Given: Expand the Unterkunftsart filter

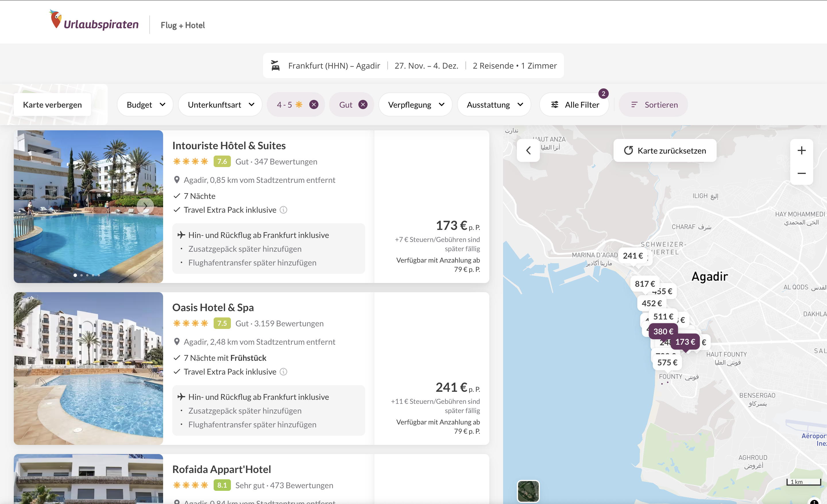Looking at the screenshot, I should pyautogui.click(x=220, y=105).
